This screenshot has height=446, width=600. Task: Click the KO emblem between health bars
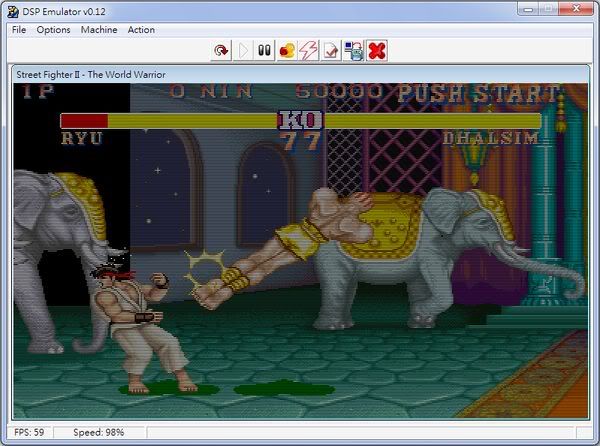tap(300, 120)
